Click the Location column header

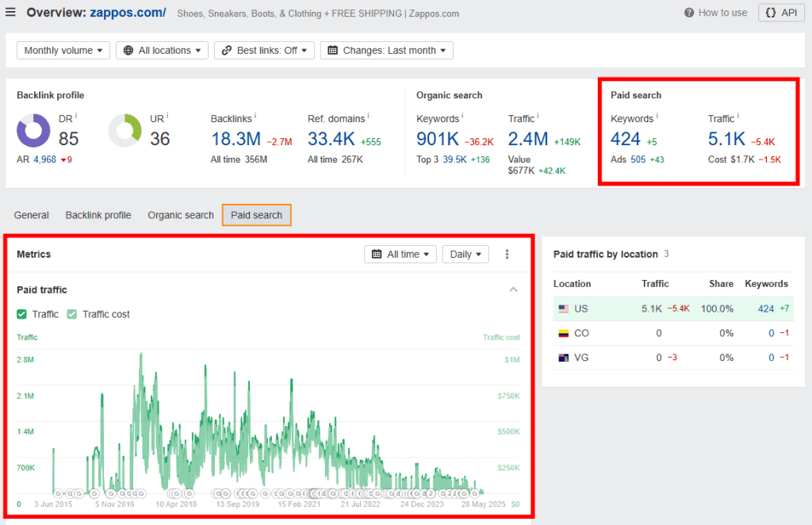[x=572, y=284]
